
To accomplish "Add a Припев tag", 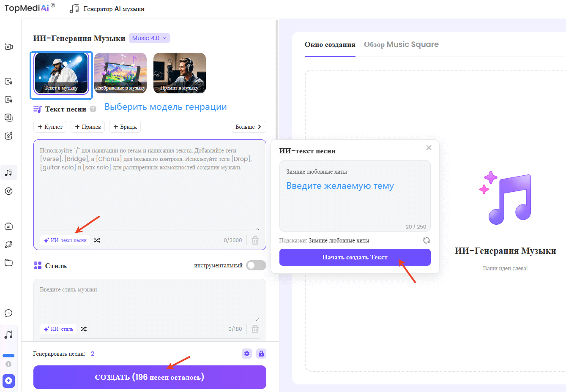I will (x=87, y=127).
